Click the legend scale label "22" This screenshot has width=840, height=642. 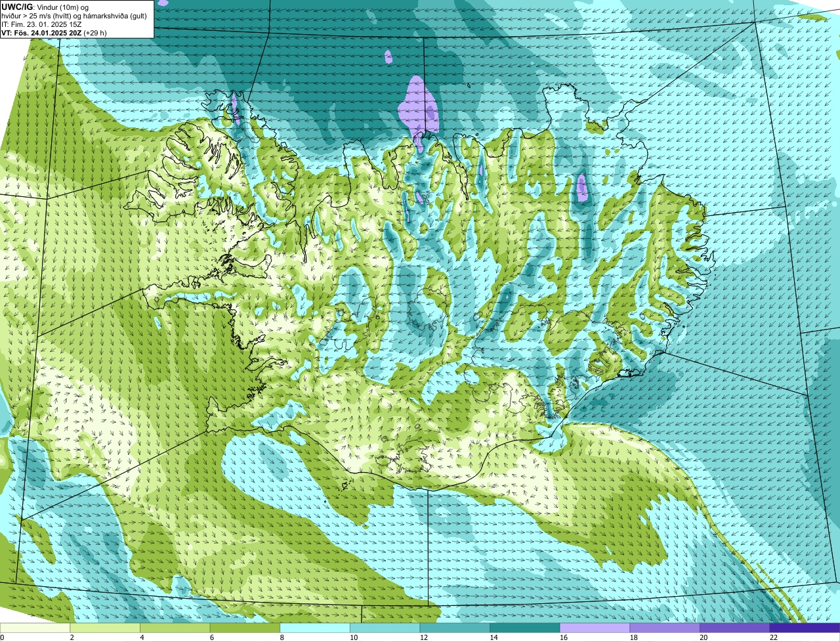[x=774, y=637]
